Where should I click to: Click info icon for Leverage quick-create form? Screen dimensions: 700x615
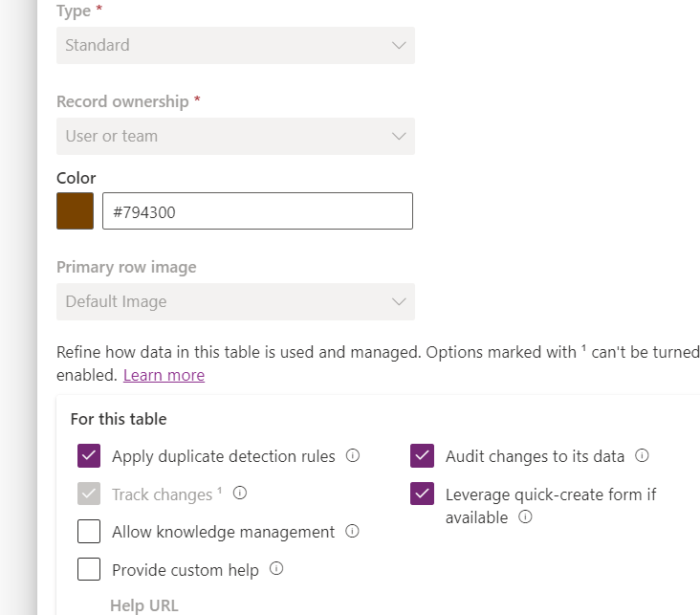coord(524,517)
